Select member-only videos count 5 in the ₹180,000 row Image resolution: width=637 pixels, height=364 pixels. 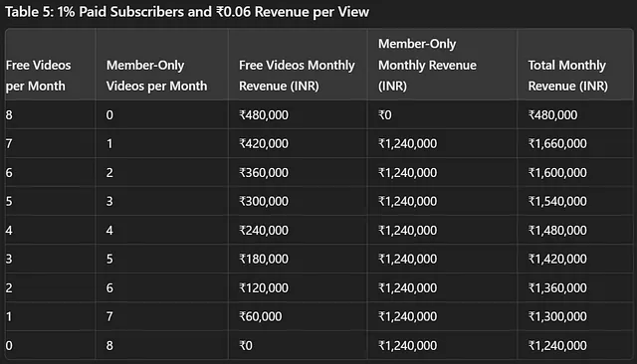[109, 259]
